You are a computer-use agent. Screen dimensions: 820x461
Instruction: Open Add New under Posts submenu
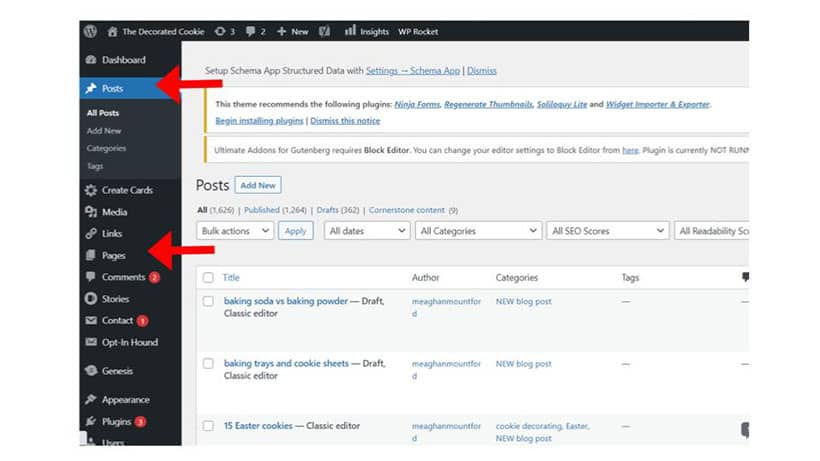[x=104, y=131]
